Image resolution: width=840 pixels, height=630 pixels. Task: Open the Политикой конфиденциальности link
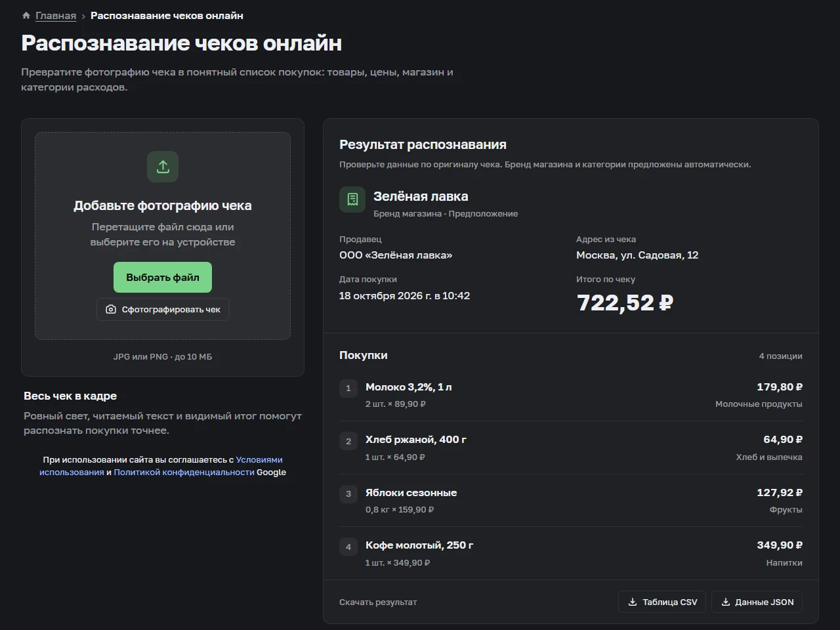pyautogui.click(x=184, y=472)
